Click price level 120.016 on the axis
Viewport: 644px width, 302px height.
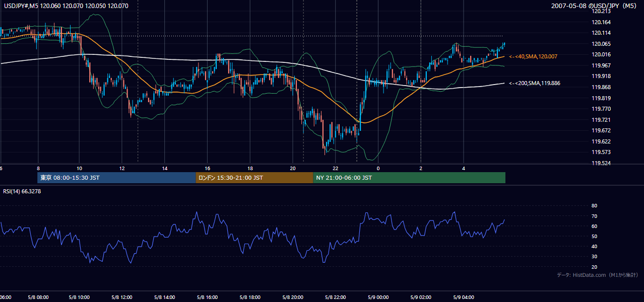(x=601, y=54)
